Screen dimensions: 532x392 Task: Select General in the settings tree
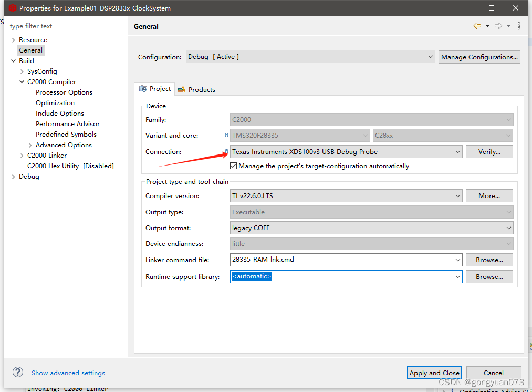tap(30, 50)
